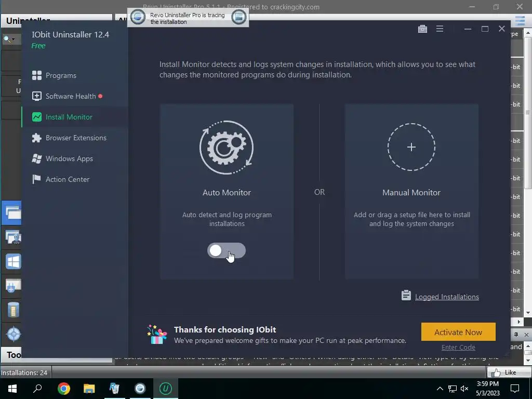Open taskbar search
The width and height of the screenshot is (532, 399).
point(37,389)
